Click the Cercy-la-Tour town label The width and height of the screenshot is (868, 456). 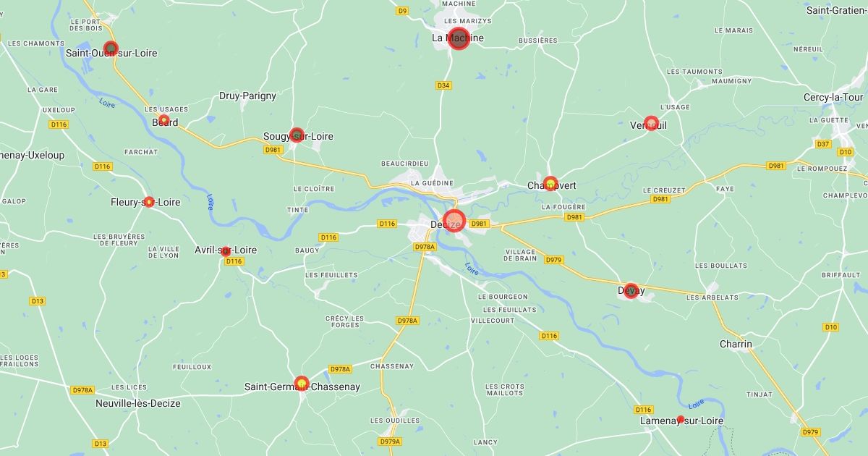[x=833, y=97]
